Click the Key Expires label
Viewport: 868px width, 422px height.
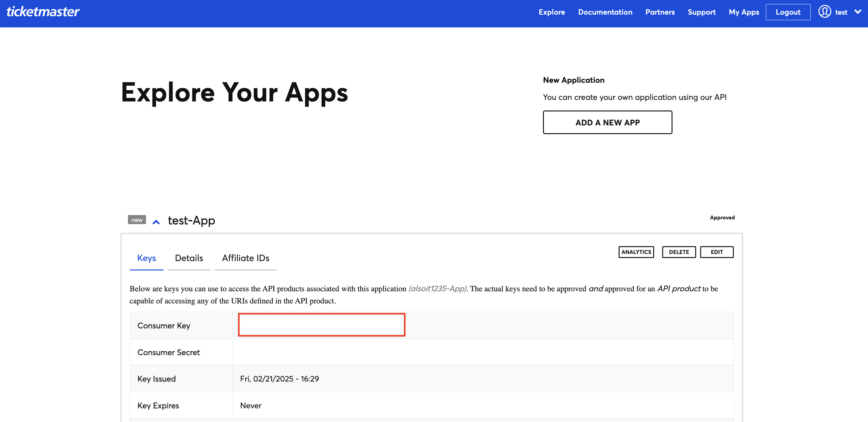click(158, 406)
